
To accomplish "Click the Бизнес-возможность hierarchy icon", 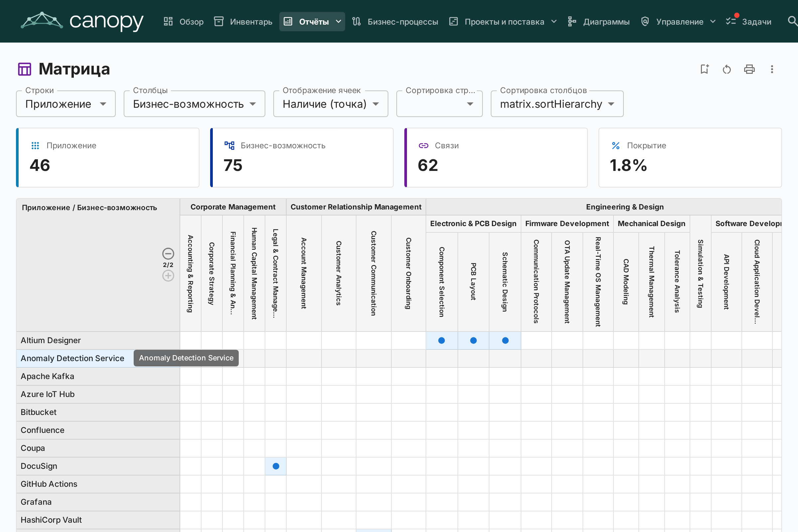I will (x=229, y=146).
